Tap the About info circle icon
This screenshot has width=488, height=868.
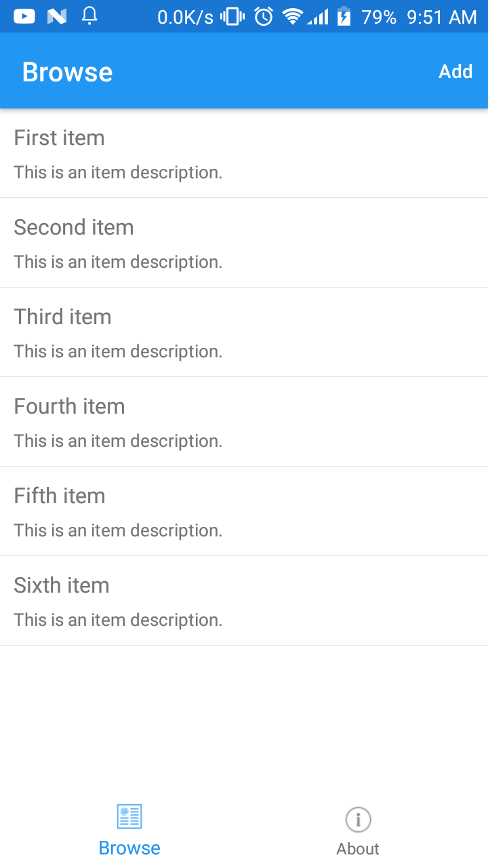point(358,819)
